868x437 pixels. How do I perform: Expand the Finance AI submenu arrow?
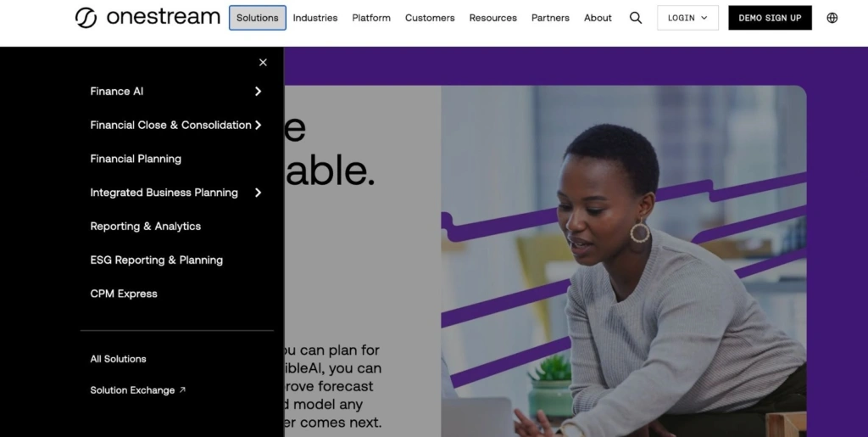coord(258,92)
